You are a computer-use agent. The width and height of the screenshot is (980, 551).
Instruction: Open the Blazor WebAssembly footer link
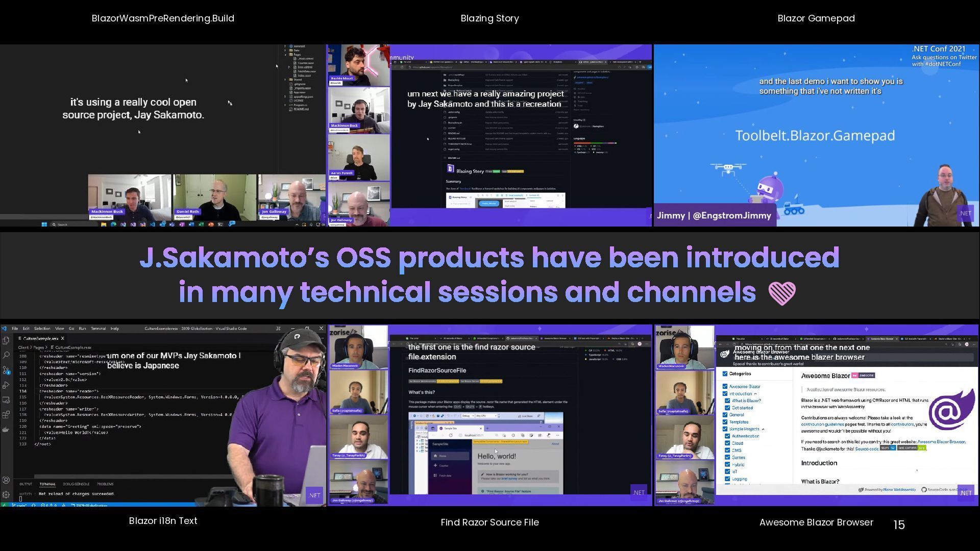[899, 490]
